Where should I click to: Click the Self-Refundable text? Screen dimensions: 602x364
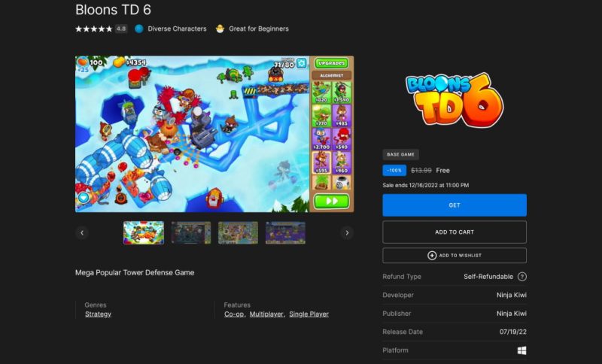tap(488, 277)
